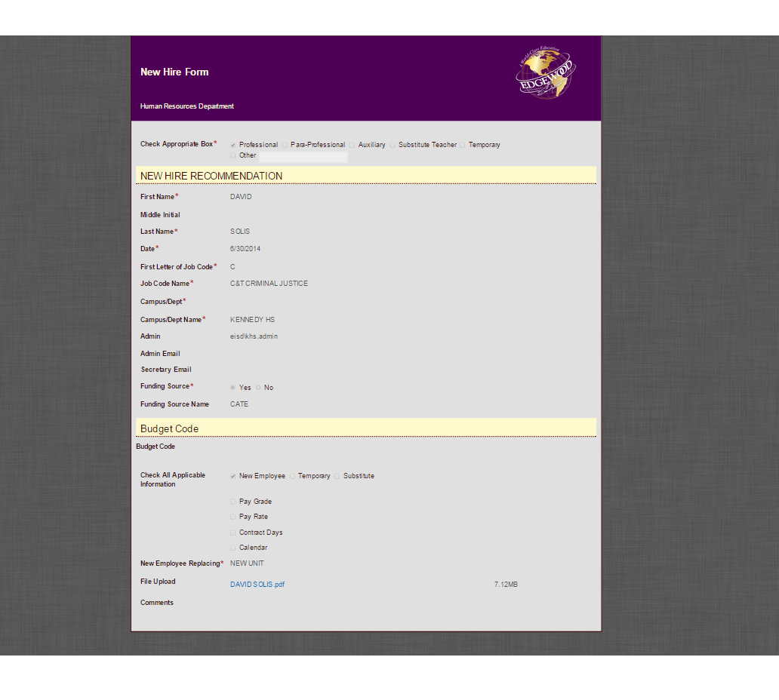This screenshot has width=779, height=700.
Task: Check the Temporary box next to New Employee
Action: tap(293, 476)
